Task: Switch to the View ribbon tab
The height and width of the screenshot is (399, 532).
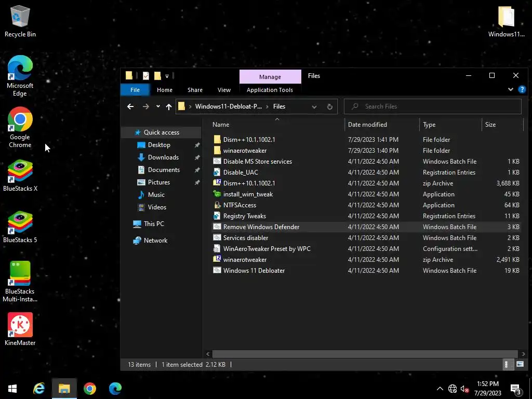Action: coord(224,90)
